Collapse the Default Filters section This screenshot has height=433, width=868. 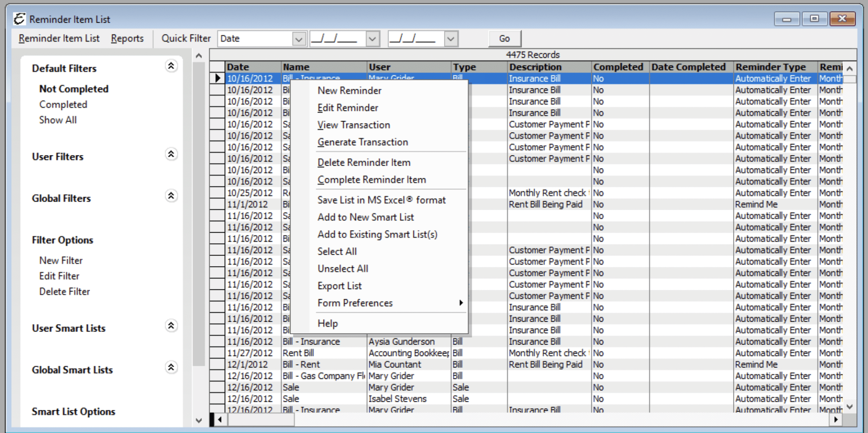(171, 66)
